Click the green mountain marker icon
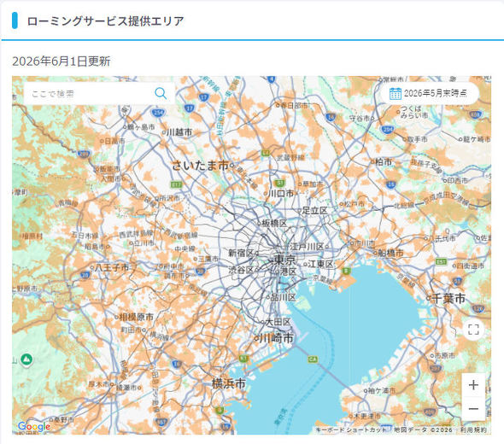504x444 pixels. tap(26, 359)
